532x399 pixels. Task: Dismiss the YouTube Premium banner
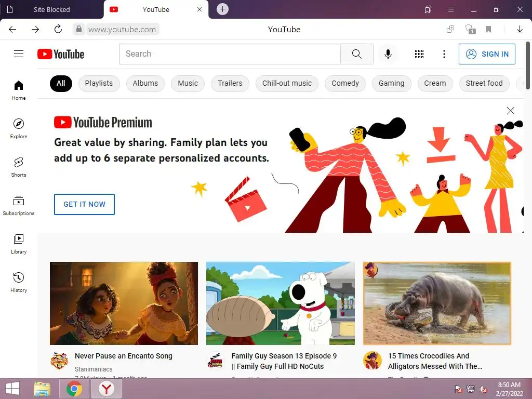pyautogui.click(x=510, y=111)
